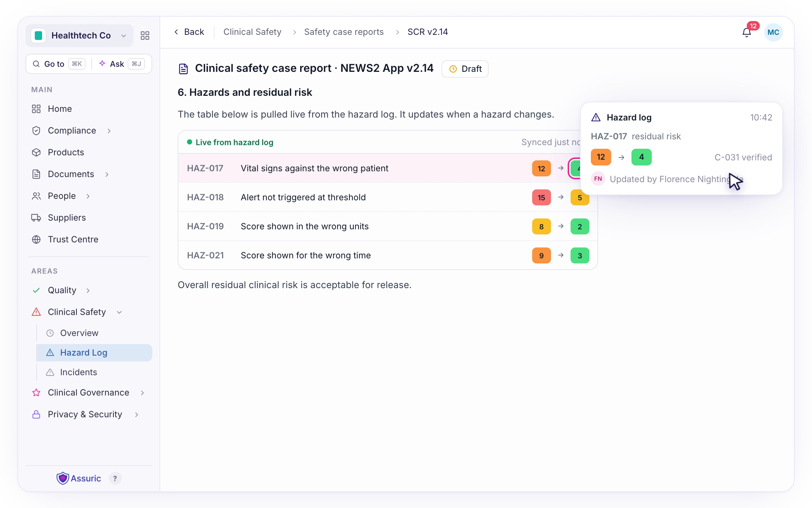Select the HAZ-017 row ID
The image size is (812, 508).
pyautogui.click(x=205, y=168)
